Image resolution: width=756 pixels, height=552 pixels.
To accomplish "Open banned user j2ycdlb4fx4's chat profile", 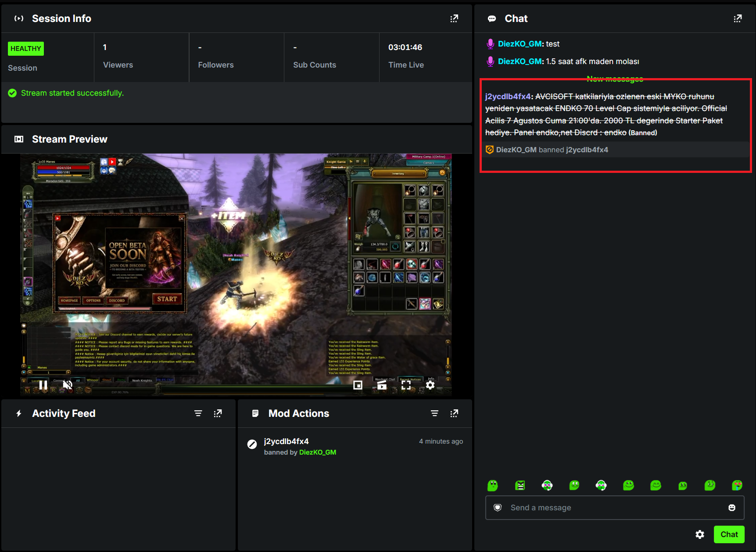I will coord(508,97).
